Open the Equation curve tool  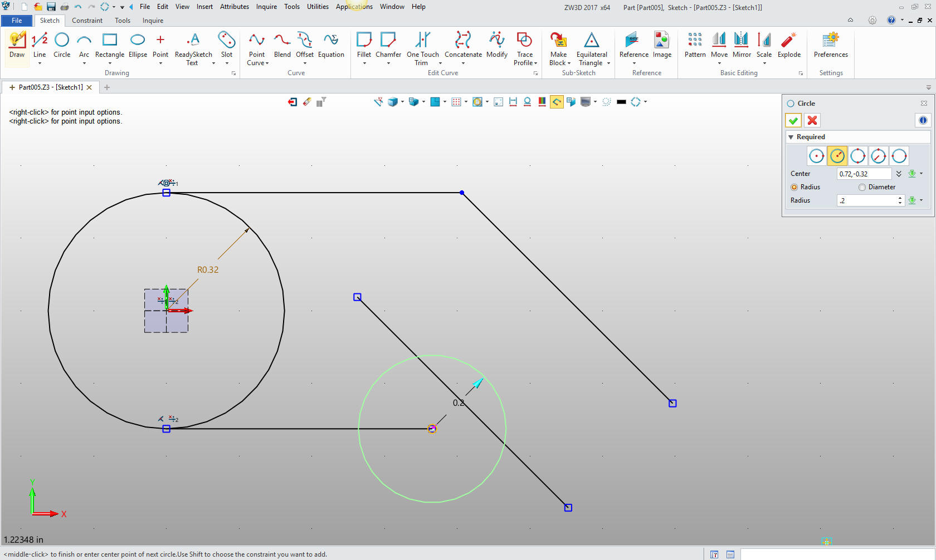point(331,45)
